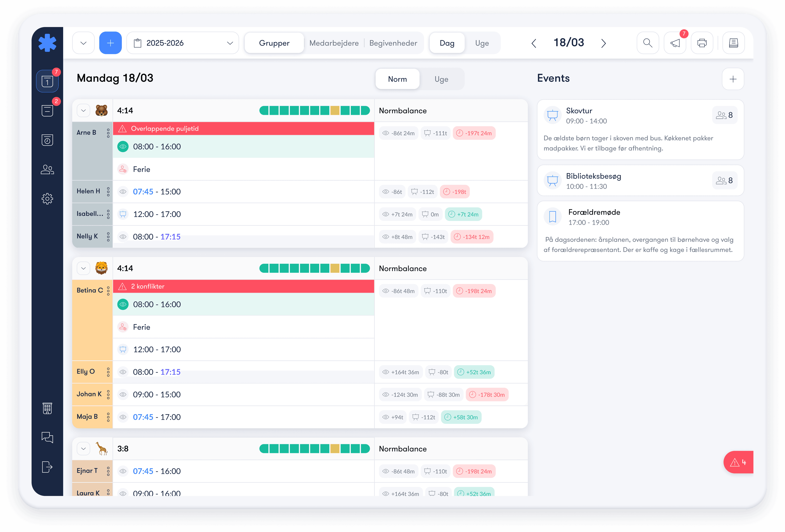Viewport: 785px width, 532px height.
Task: Open the megaphone announcements icon
Action: 675,43
